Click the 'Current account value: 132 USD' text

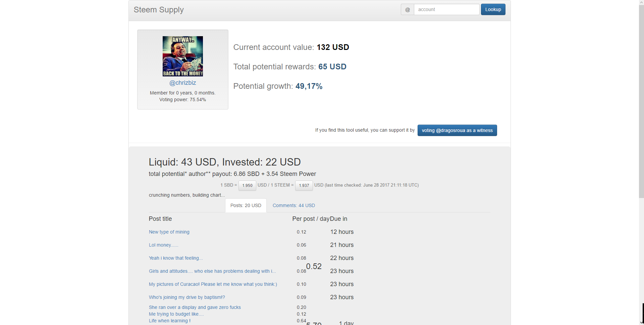tap(291, 47)
